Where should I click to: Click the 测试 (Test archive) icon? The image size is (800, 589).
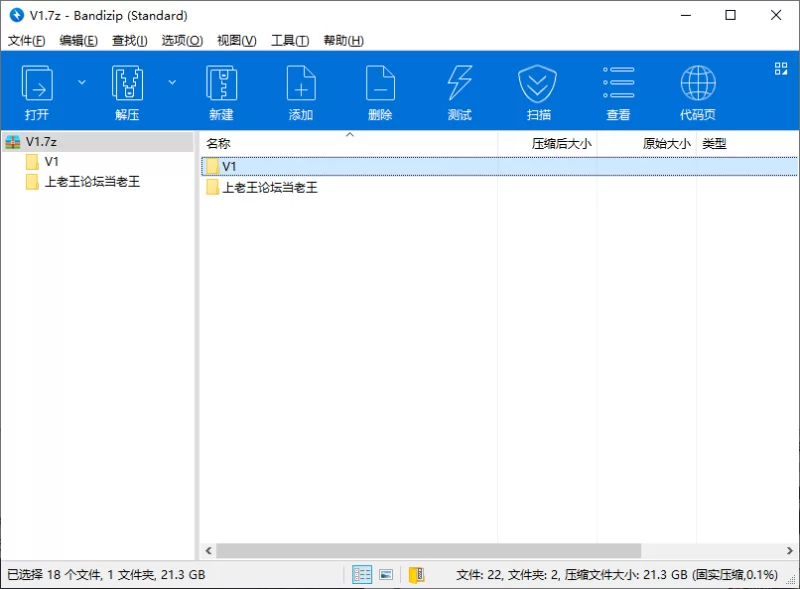point(460,92)
